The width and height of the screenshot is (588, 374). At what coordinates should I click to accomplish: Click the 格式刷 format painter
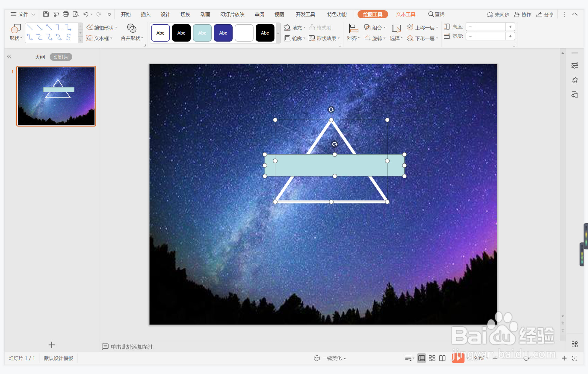[x=320, y=27]
